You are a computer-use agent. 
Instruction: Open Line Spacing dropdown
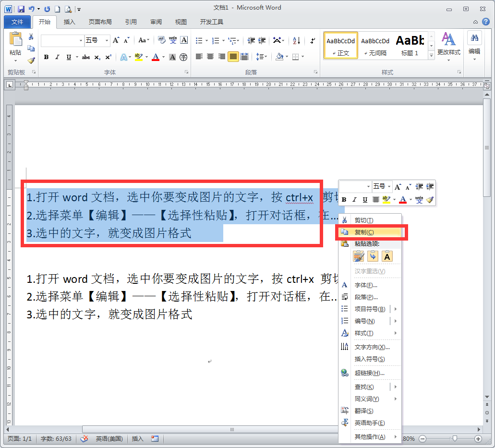point(261,57)
